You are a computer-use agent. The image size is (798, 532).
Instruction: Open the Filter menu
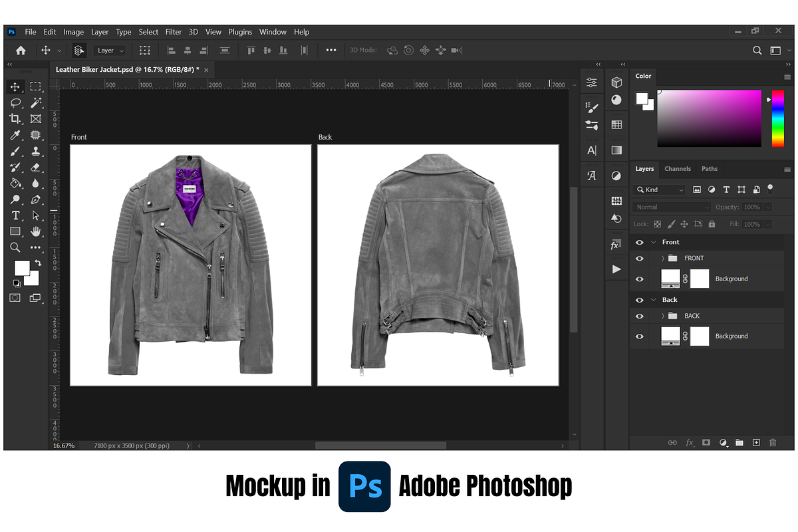click(174, 32)
